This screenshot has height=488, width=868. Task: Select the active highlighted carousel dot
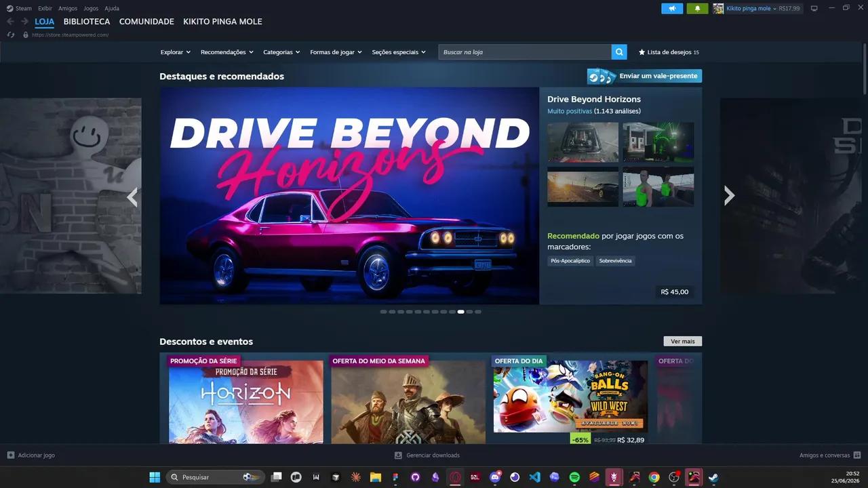point(461,312)
